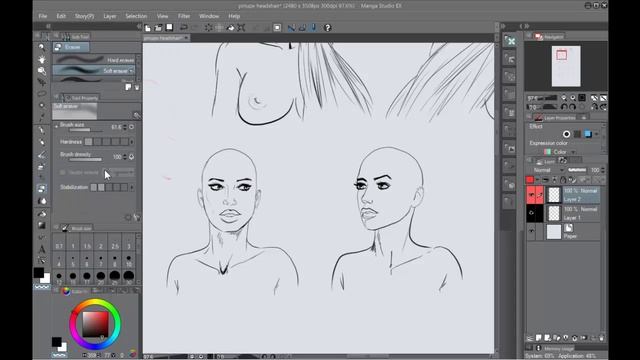
Task: Click the new layer icon at layer panel bottom
Action: pyautogui.click(x=539, y=338)
